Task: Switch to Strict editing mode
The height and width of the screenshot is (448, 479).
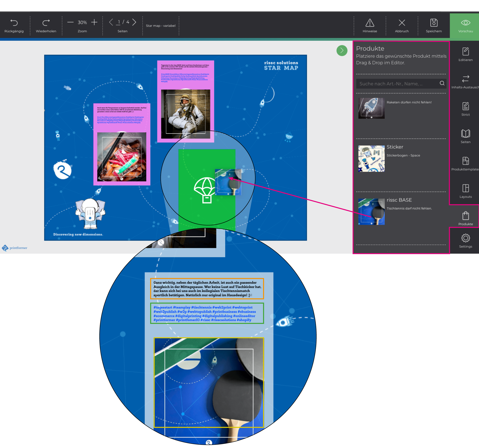Action: tap(465, 106)
